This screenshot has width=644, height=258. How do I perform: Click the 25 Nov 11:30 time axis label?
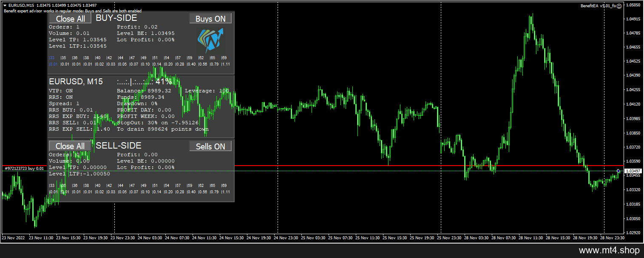coord(369,238)
